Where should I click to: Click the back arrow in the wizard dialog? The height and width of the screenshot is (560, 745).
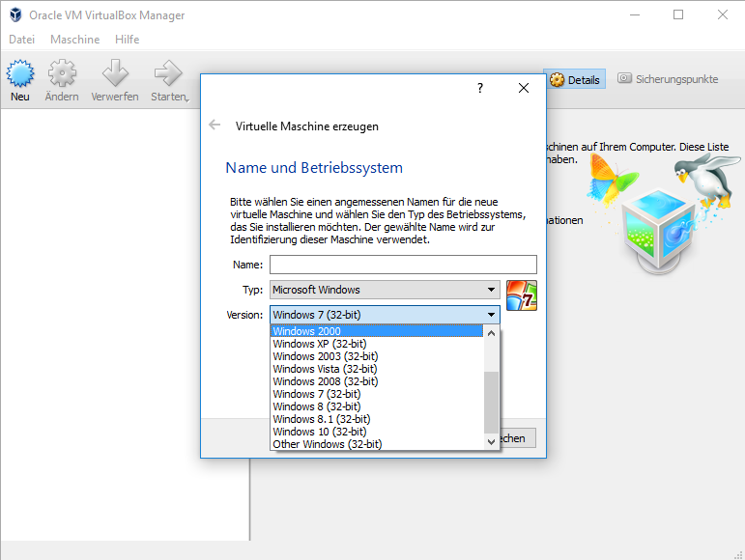215,125
